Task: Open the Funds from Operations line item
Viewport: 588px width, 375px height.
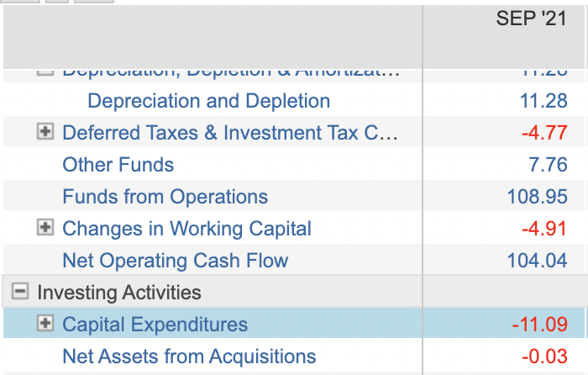Action: [x=165, y=197]
